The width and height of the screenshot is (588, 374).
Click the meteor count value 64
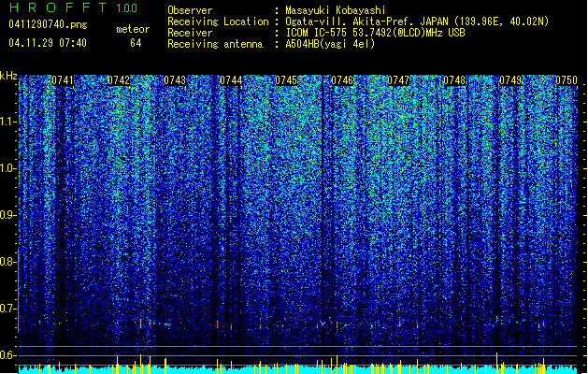coord(136,43)
